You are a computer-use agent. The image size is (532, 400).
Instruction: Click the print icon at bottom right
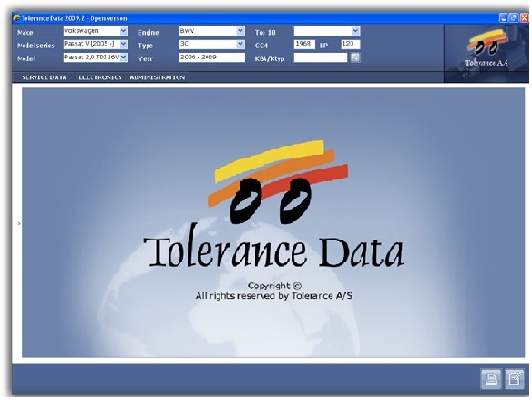[x=491, y=378]
